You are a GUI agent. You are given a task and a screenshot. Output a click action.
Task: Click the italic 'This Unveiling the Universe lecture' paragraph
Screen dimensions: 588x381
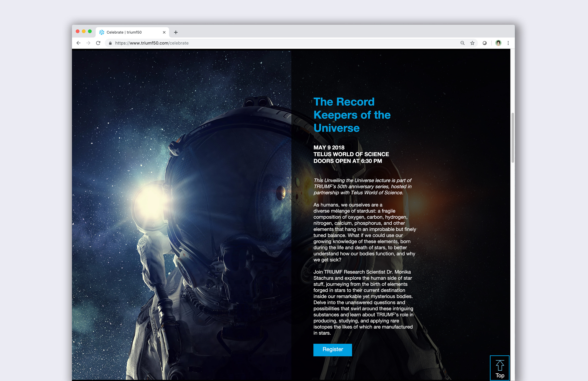click(x=362, y=187)
